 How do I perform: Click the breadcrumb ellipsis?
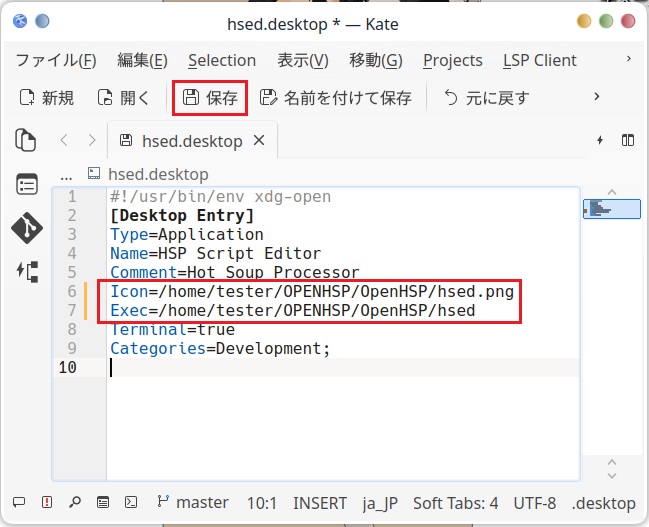(x=66, y=176)
